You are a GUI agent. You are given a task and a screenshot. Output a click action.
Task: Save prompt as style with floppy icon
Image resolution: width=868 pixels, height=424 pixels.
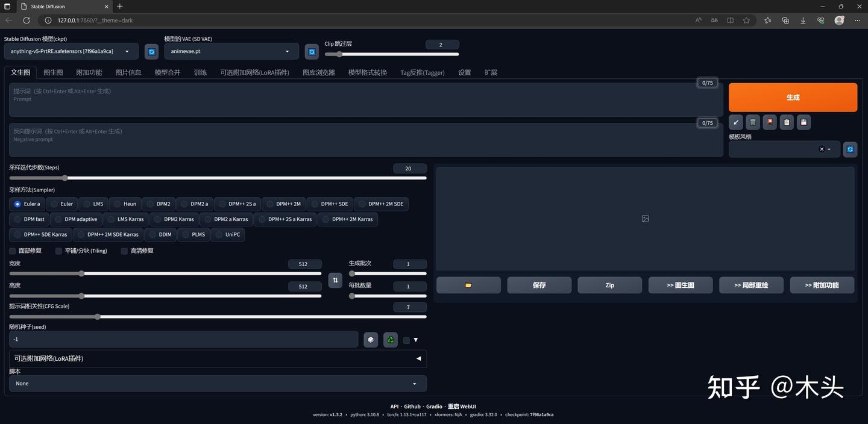[803, 122]
